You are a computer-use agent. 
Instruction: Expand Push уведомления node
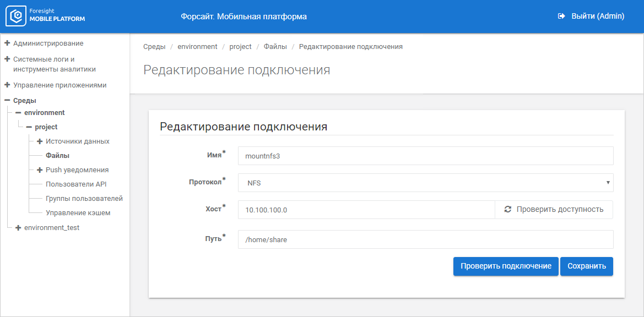[x=40, y=170]
